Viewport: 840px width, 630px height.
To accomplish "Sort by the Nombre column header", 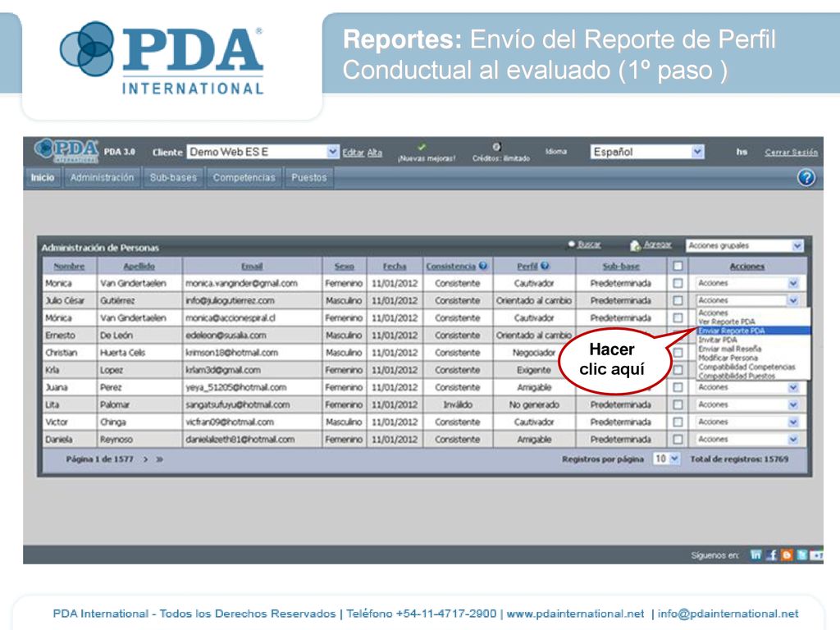I will 69,267.
